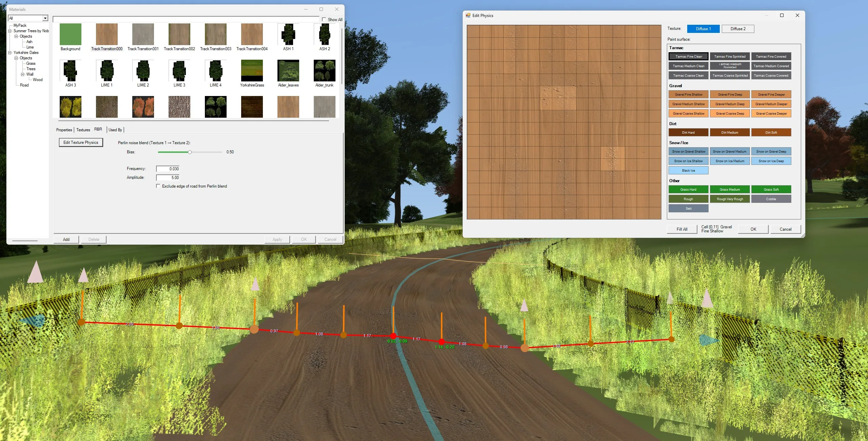Viewport: 868px width, 441px height.
Task: Paint with Gravel Fine Shallow surface
Action: pyautogui.click(x=689, y=94)
